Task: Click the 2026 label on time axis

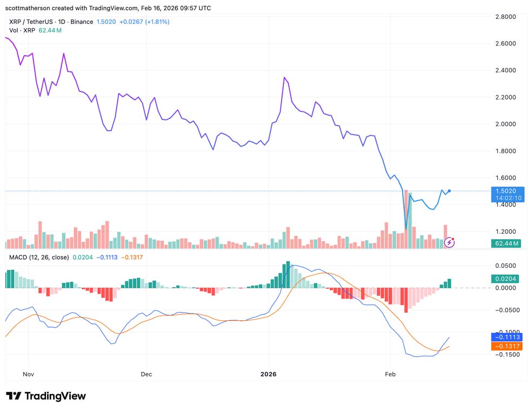Action: pos(268,374)
